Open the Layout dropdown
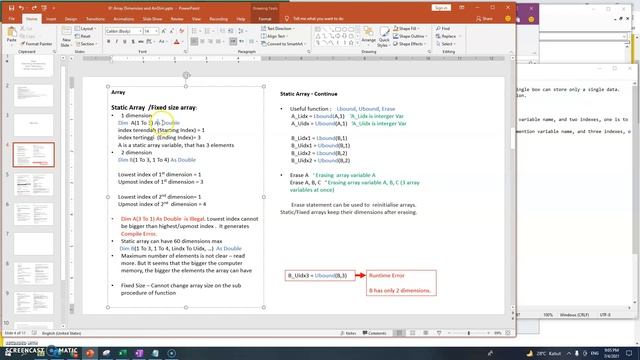The width and height of the screenshot is (640, 360). [x=86, y=29]
